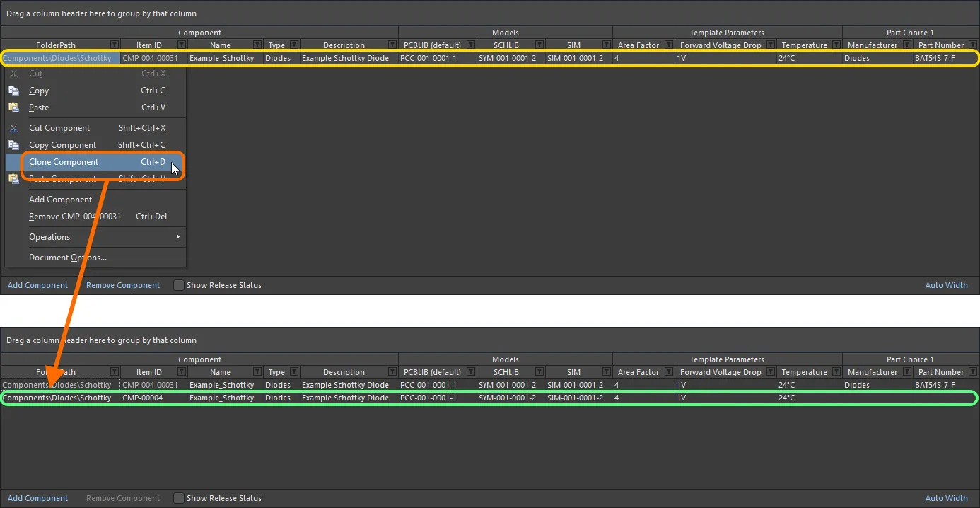Open filter dropdown on top Manufacturer column
Viewport: 980px width, 508px height.
[906, 45]
